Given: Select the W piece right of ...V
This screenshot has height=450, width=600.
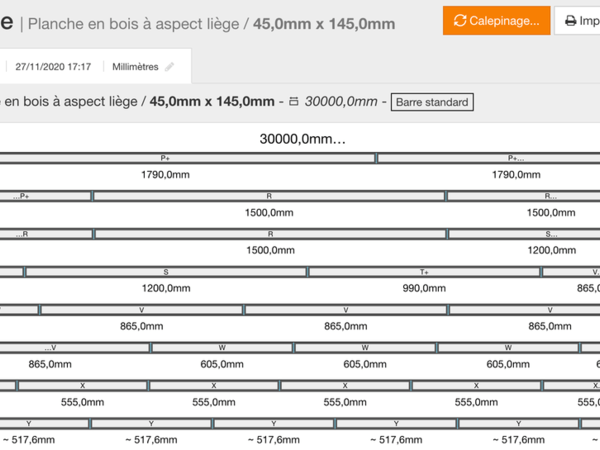Looking at the screenshot, I should [222, 348].
